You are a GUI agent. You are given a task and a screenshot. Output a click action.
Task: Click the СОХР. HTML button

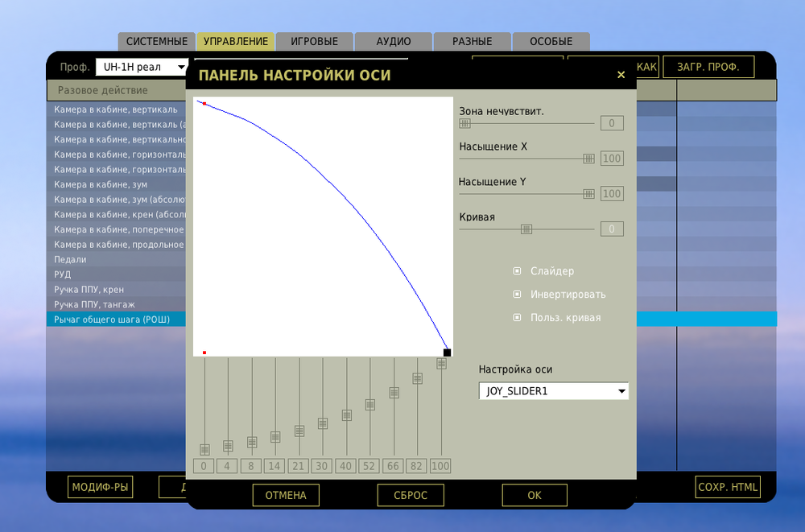(728, 487)
